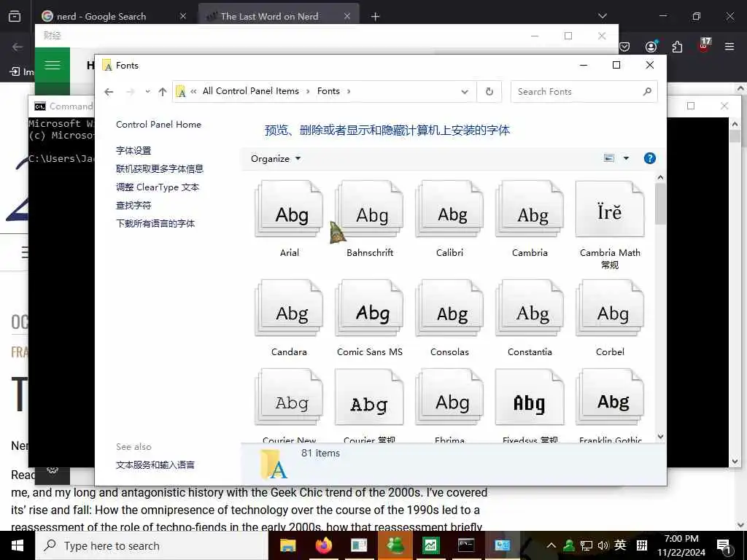Image resolution: width=747 pixels, height=560 pixels.
Task: Expand the All Control Panel Items chevron
Action: pos(308,91)
